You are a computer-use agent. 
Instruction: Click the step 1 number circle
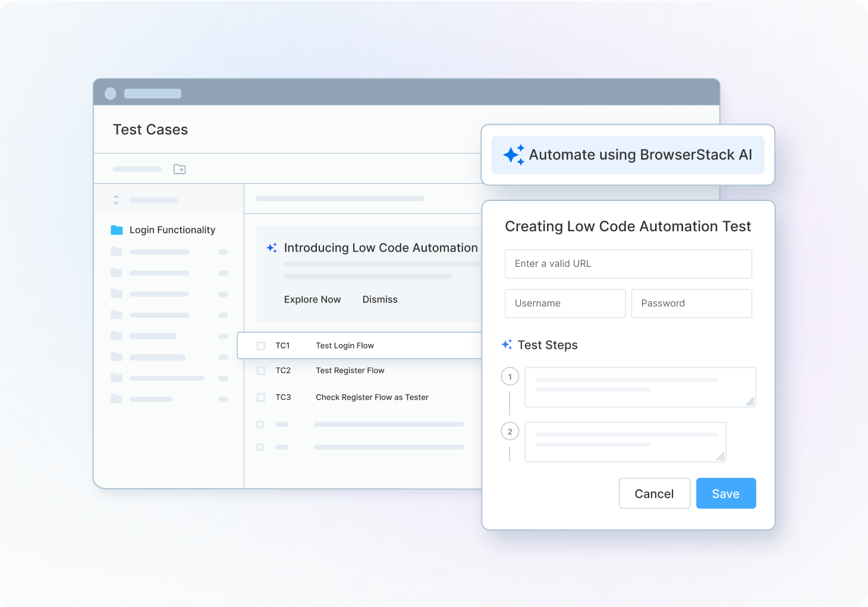point(510,376)
